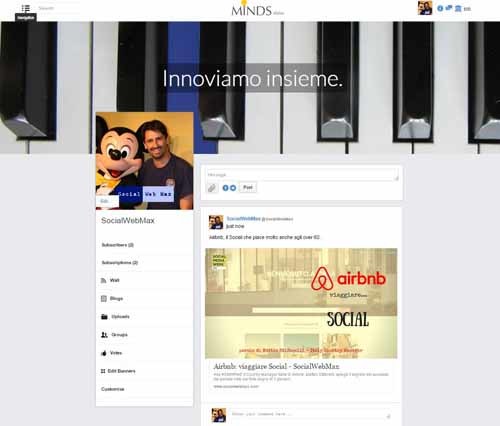This screenshot has width=500, height=426.
Task: Focus the Search field in top bar
Action: 57,8
